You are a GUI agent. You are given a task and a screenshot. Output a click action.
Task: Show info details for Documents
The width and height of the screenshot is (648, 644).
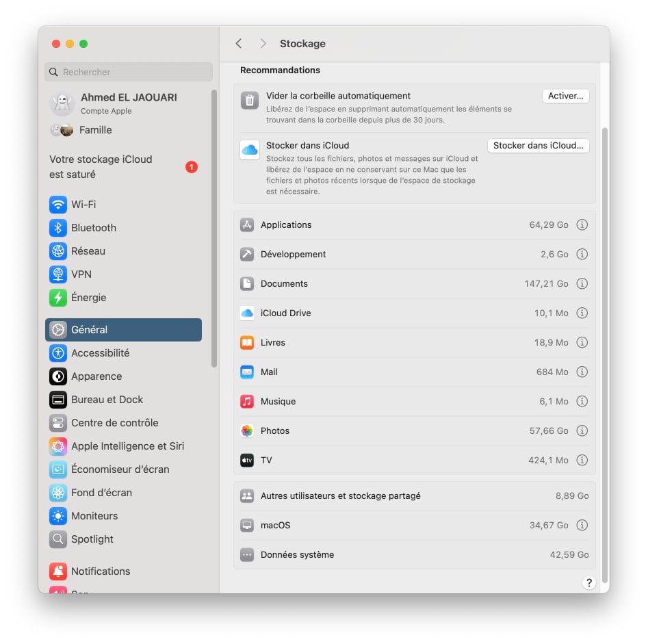click(582, 283)
